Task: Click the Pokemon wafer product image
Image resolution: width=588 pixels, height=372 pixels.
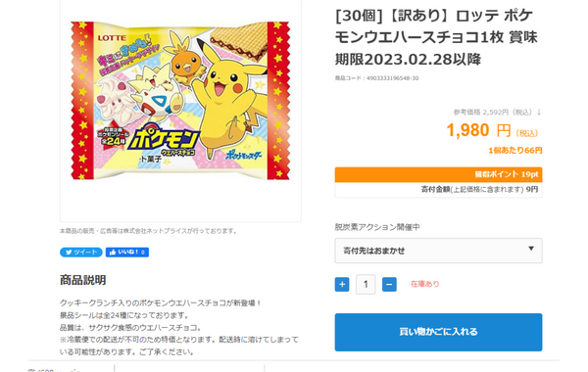Action: coord(180,101)
